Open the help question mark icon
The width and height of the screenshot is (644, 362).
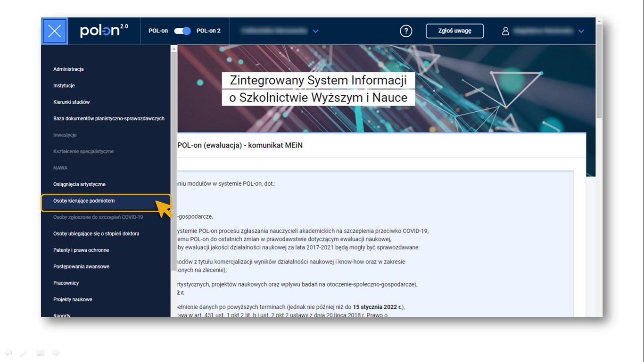click(x=406, y=31)
